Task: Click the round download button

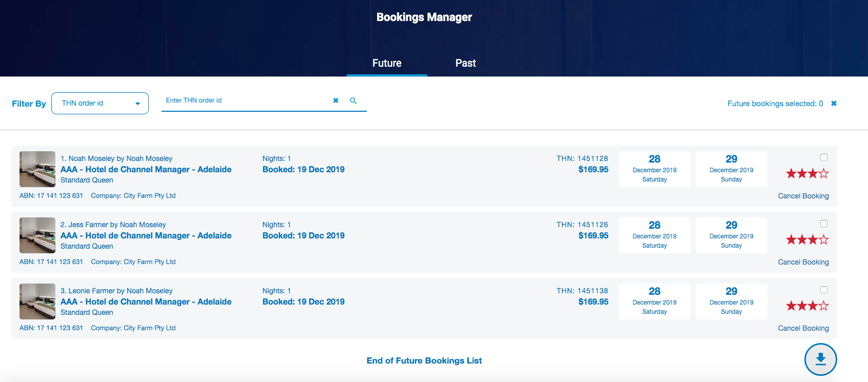Action: coord(820,359)
